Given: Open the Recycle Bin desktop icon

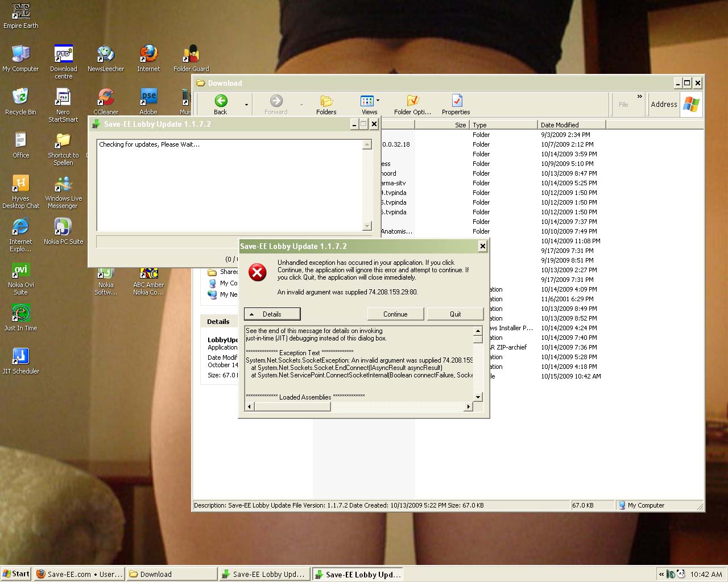Looking at the screenshot, I should click(x=20, y=101).
